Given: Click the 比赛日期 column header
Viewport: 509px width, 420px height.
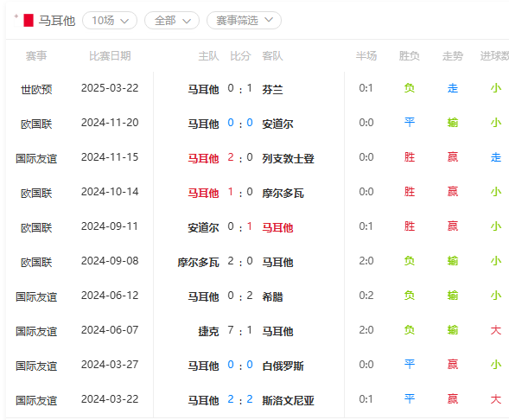Looking at the screenshot, I should click(x=110, y=56).
